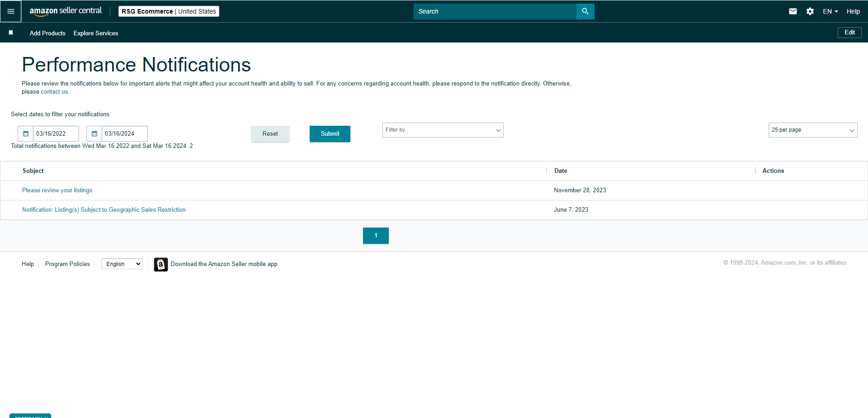The width and height of the screenshot is (868, 418).
Task: Follow the contact us link
Action: (55, 92)
